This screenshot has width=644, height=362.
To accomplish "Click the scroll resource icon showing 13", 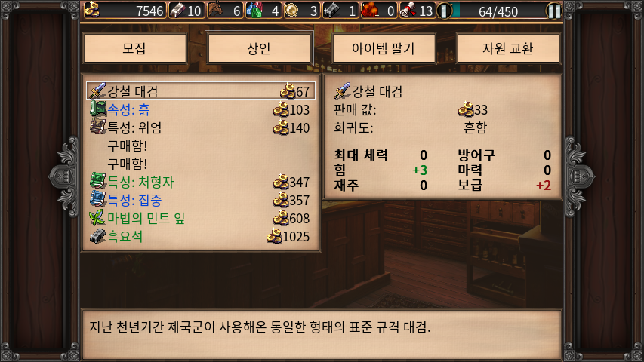I will (x=408, y=11).
